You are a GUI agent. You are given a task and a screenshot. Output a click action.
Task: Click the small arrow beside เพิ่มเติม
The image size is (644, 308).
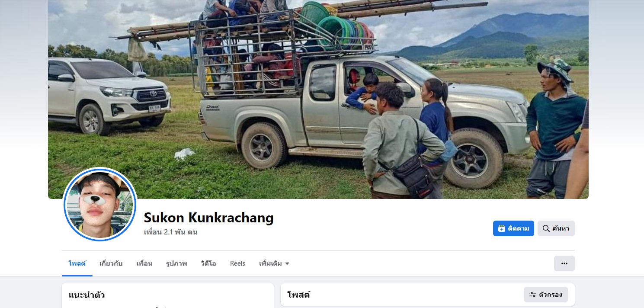tap(287, 263)
